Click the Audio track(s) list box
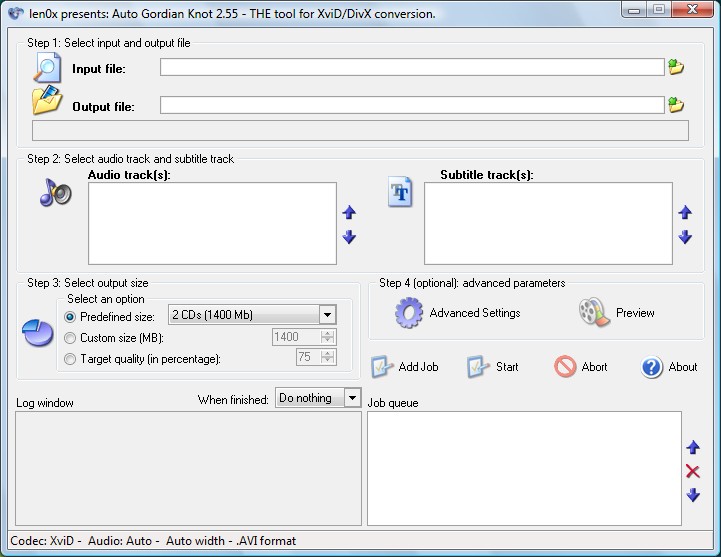 [212, 224]
